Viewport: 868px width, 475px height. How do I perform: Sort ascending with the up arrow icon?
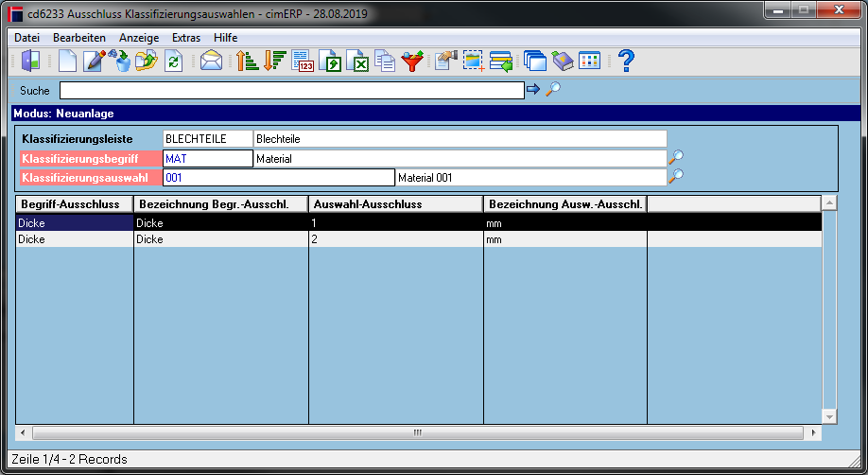click(248, 61)
